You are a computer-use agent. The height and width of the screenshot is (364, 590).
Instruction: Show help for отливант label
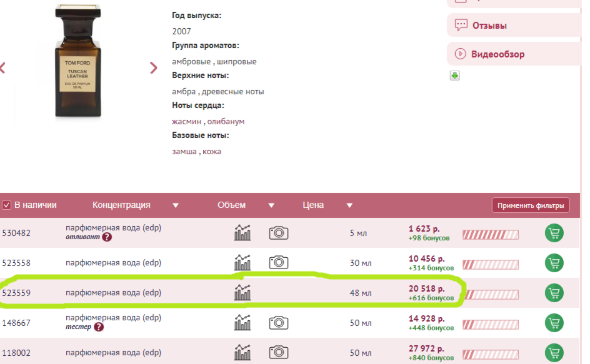(107, 237)
